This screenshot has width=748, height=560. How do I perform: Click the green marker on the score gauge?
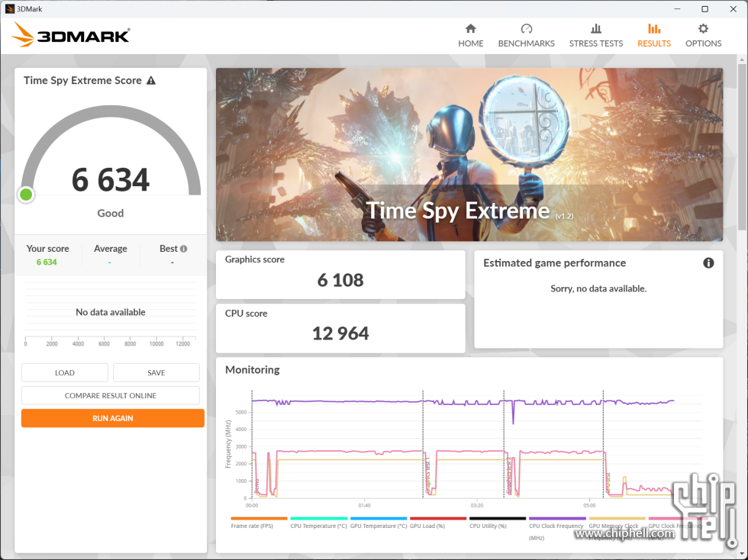[26, 195]
